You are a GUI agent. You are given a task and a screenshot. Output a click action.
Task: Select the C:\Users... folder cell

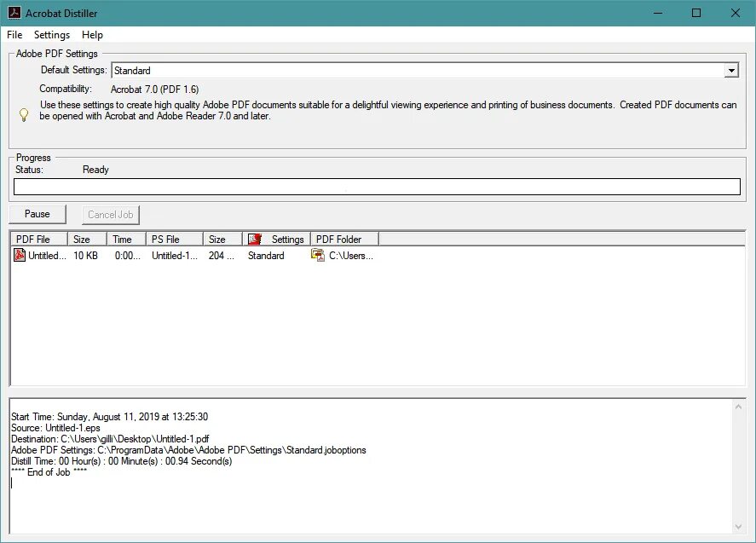351,256
